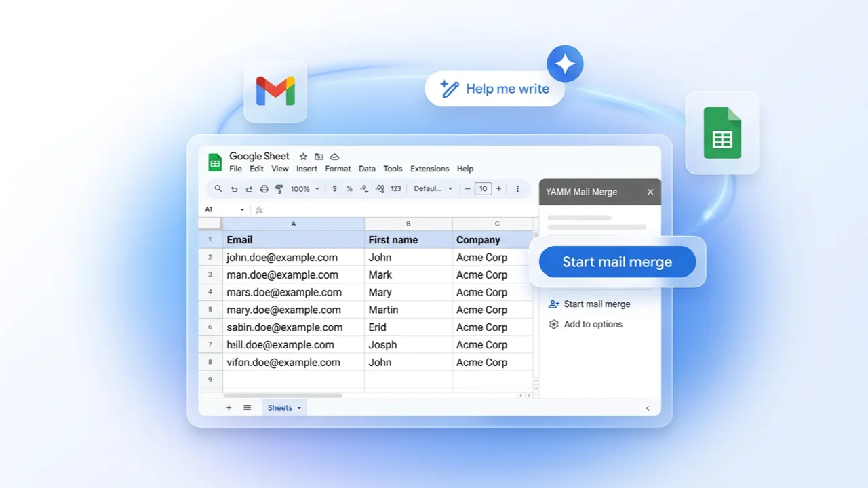This screenshot has width=868, height=488.
Task: Click the font size input field
Action: tap(483, 189)
